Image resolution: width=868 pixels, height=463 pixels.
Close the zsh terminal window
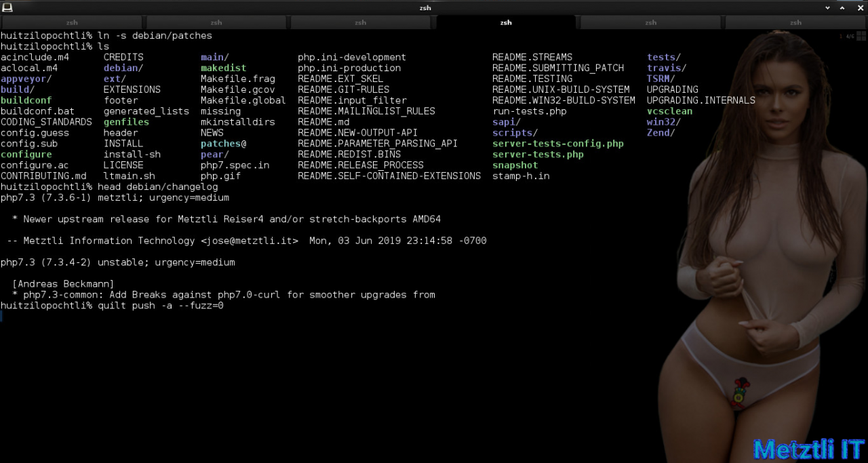point(859,7)
